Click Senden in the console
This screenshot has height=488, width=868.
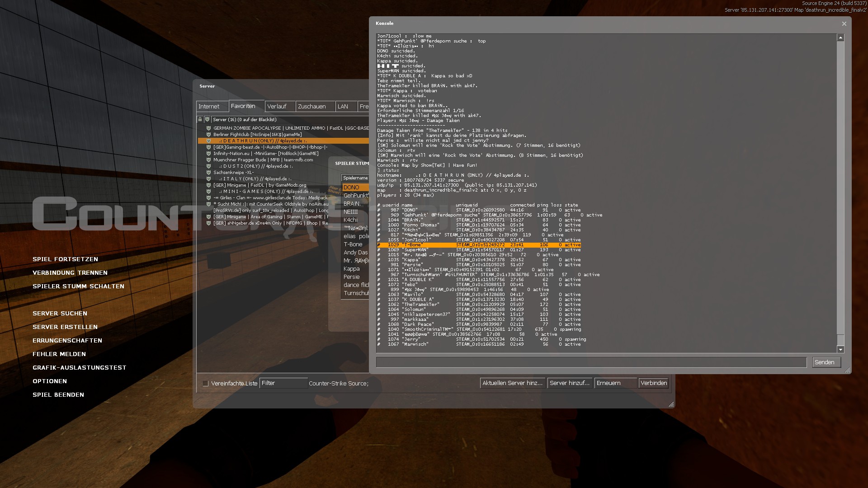click(x=826, y=362)
